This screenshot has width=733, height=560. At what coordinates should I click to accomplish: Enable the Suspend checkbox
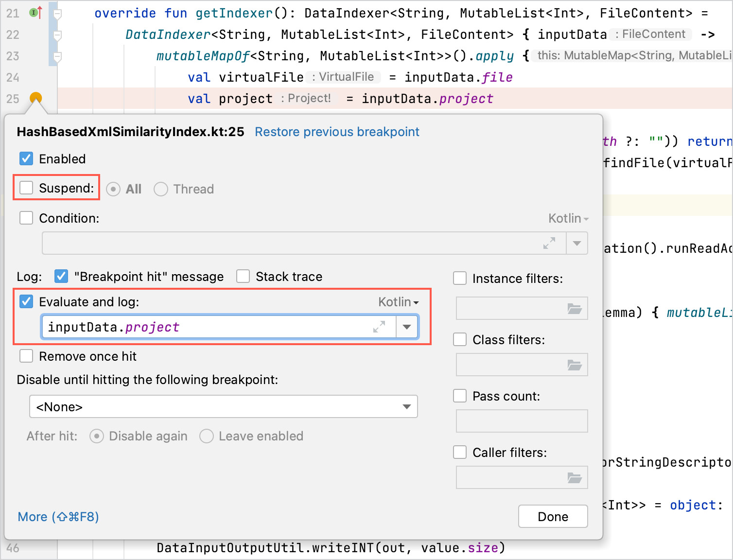point(26,187)
